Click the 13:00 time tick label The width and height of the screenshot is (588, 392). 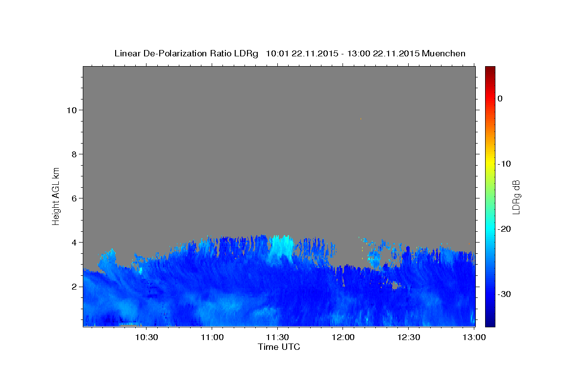coord(474,337)
